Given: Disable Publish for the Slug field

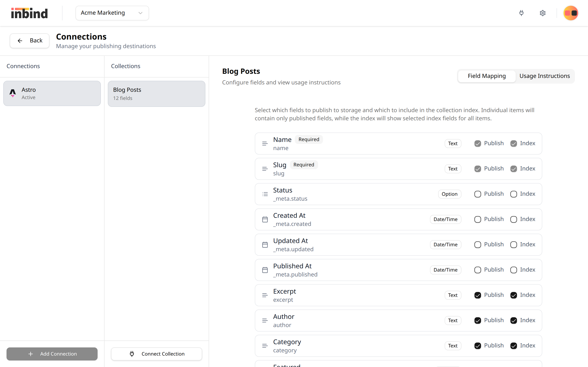Looking at the screenshot, I should [478, 169].
